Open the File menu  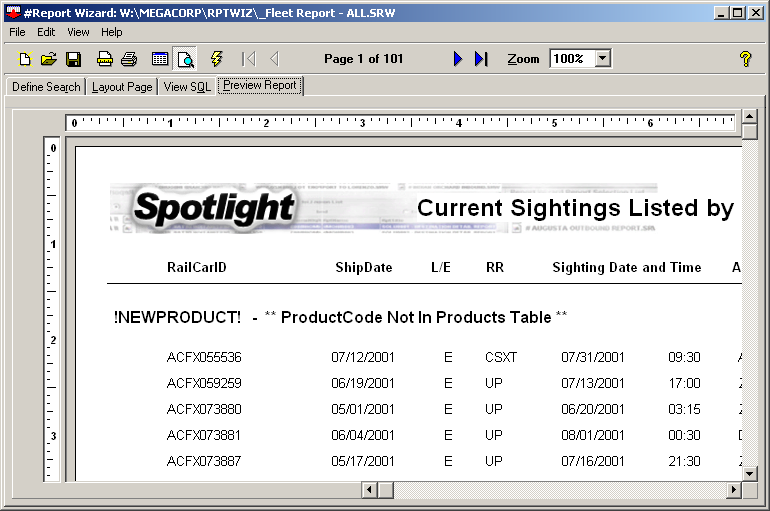tap(17, 32)
